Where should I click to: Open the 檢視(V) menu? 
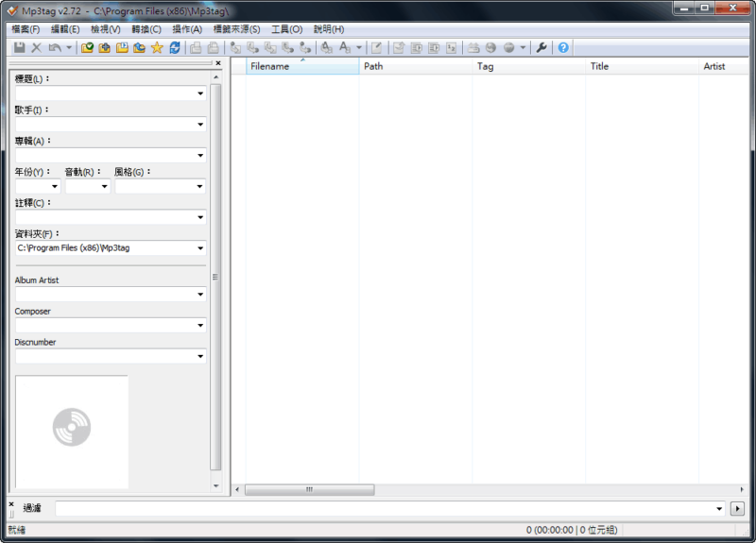pyautogui.click(x=106, y=29)
